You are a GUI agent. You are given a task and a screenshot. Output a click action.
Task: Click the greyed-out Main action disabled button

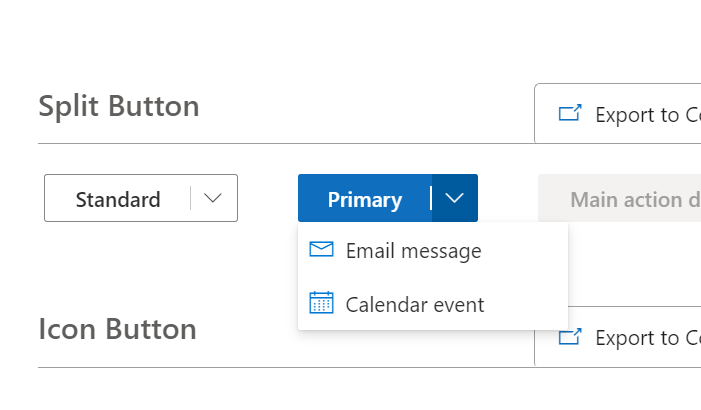[x=620, y=198]
